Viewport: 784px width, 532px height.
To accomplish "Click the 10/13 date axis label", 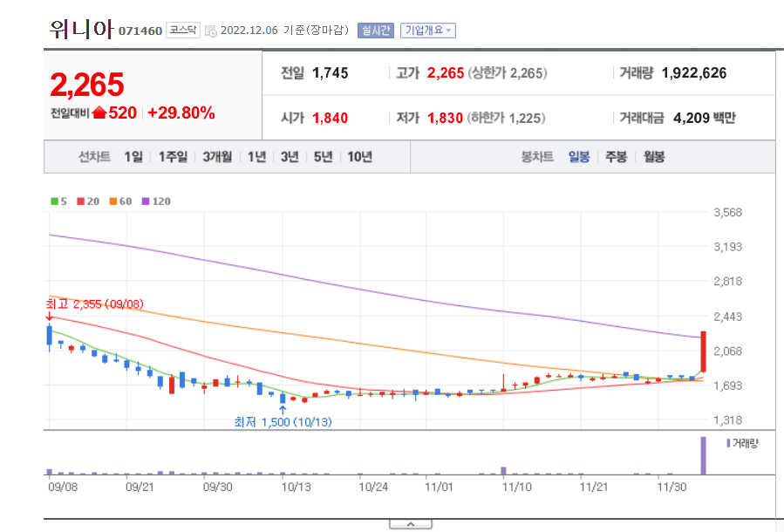I will pos(296,487).
